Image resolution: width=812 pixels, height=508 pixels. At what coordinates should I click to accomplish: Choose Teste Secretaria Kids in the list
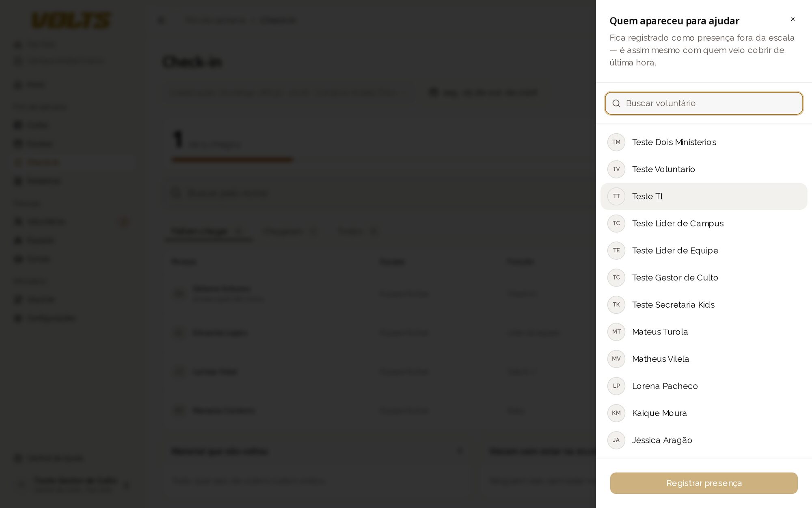[704, 305]
